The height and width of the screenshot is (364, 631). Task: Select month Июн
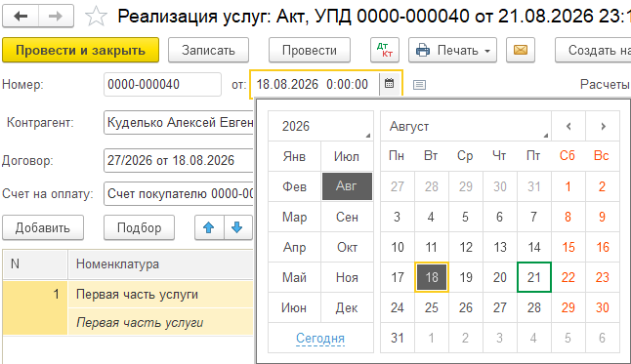coord(295,307)
